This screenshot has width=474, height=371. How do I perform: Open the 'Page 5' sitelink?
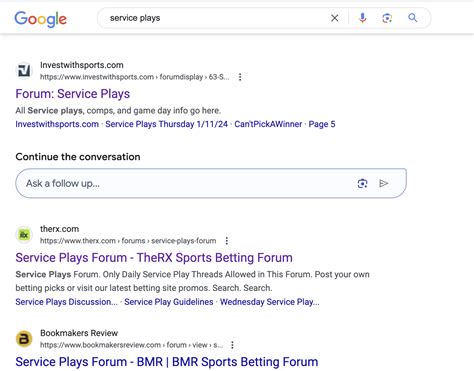[x=322, y=124]
